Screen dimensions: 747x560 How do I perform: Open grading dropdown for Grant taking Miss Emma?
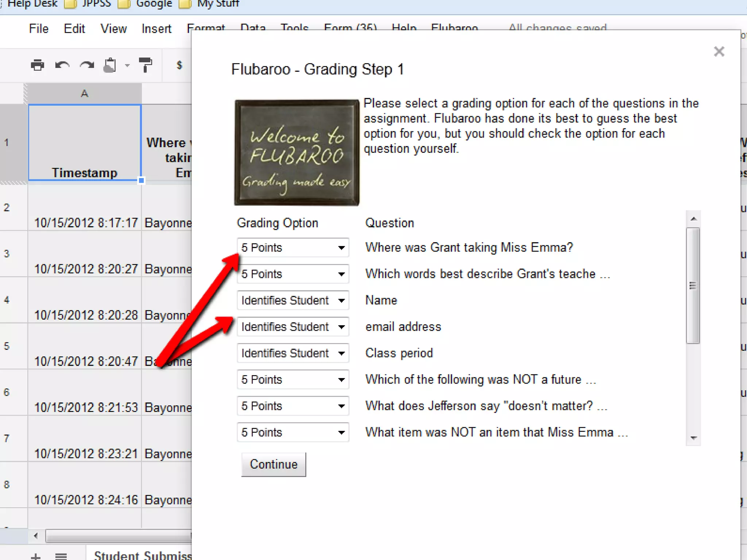tap(293, 248)
